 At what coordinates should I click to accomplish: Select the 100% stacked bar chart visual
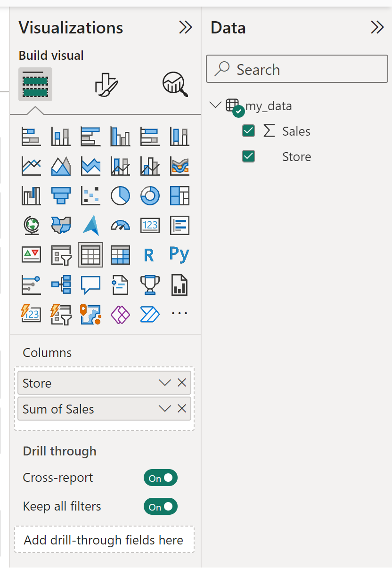point(150,137)
